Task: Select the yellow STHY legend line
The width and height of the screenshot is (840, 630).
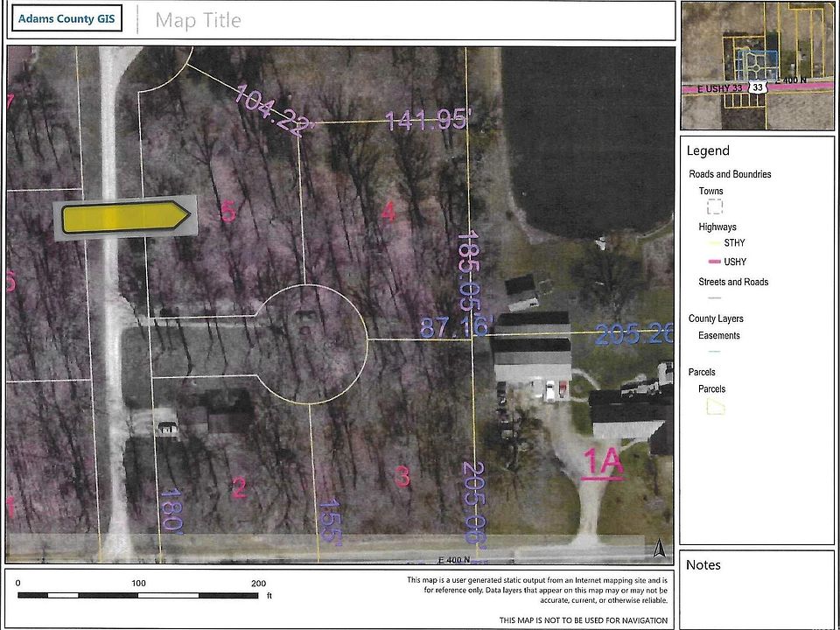Action: (715, 243)
